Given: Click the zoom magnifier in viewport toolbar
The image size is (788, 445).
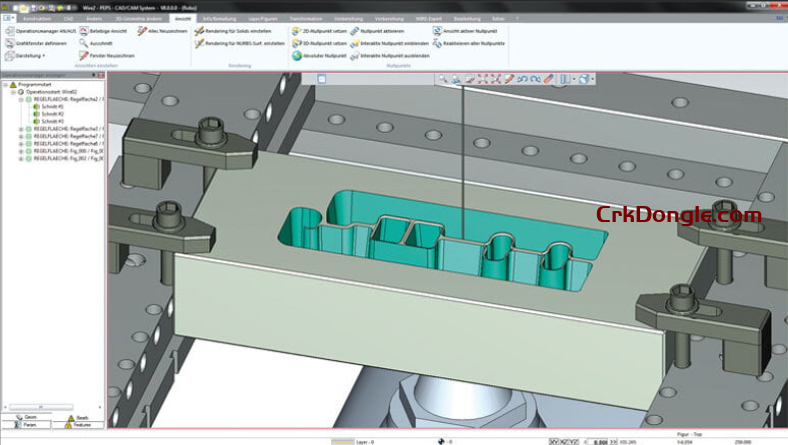Looking at the screenshot, I should coord(442,78).
